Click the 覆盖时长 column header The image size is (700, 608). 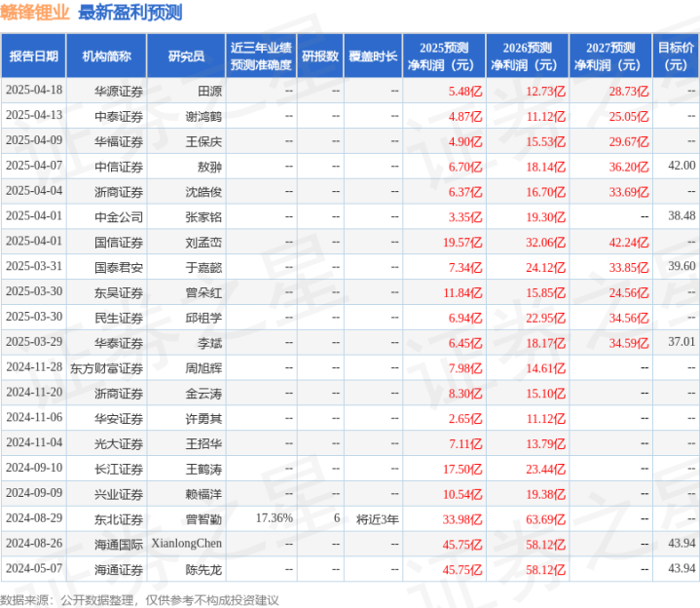373,56
